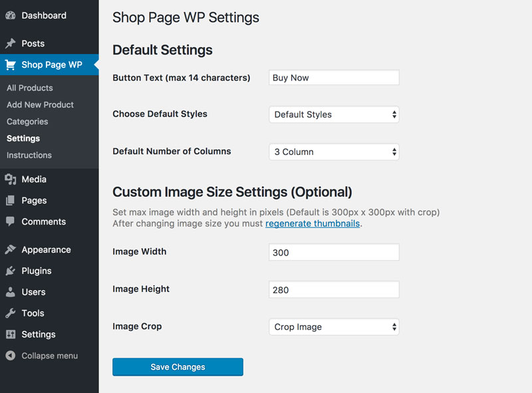Click the Pages icon in sidebar
The height and width of the screenshot is (393, 532).
pos(11,201)
